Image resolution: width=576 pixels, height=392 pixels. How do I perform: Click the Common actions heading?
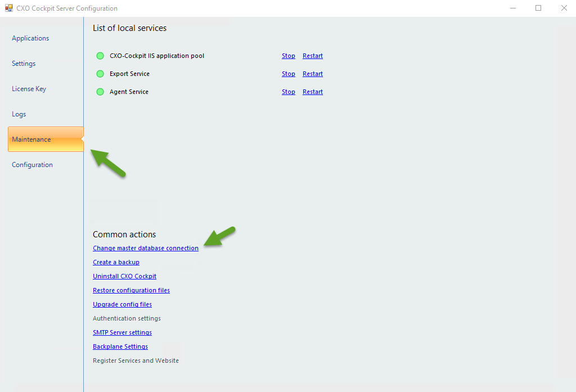point(124,235)
